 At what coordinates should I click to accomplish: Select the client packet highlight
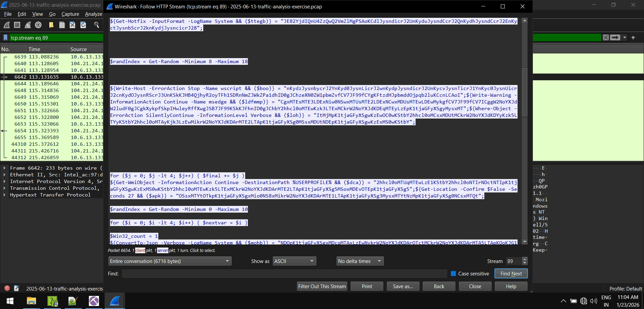[x=140, y=250]
